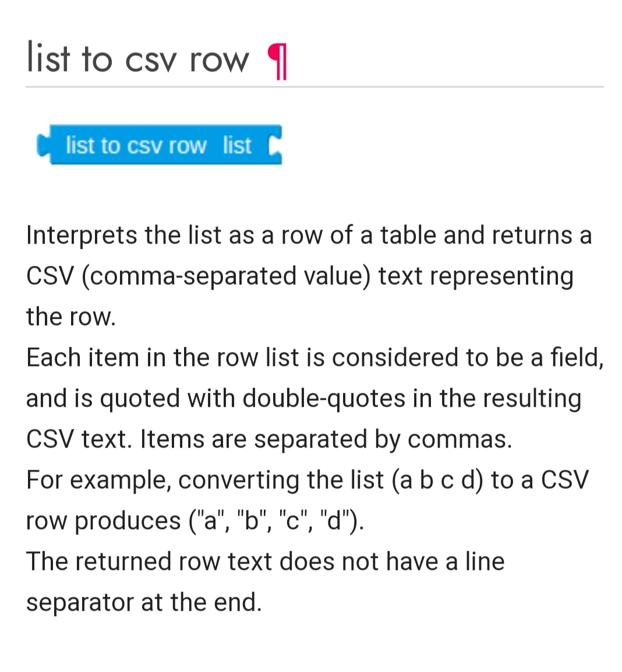Click the "(comma-separated value)" text
The height and width of the screenshot is (672, 622).
pyautogui.click(x=226, y=276)
